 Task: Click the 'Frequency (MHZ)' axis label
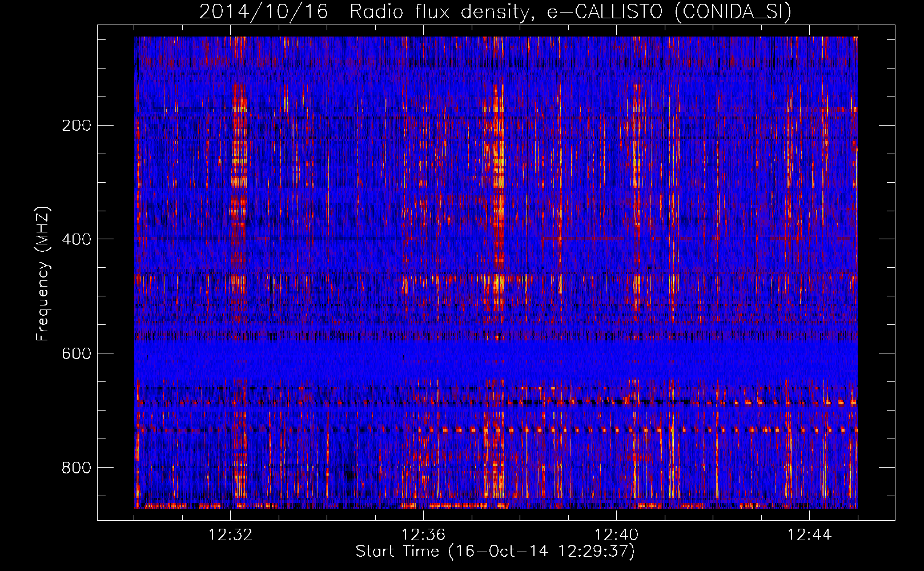(x=43, y=274)
